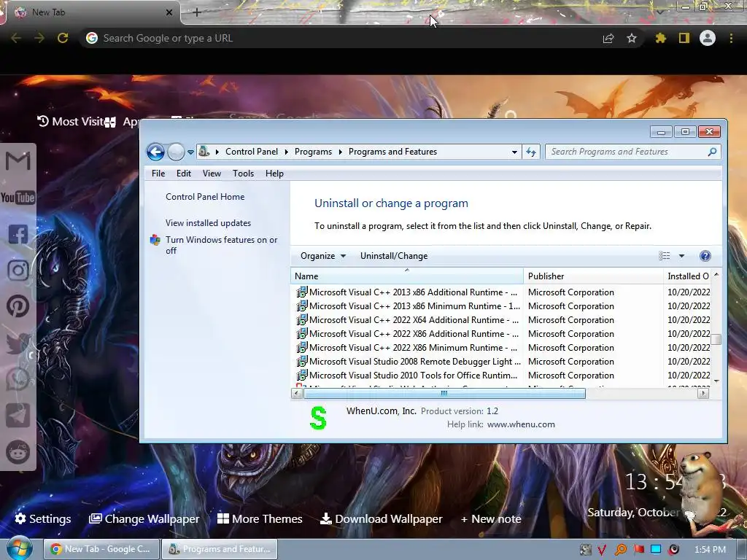Screen dimensions: 747x560
Task: Open the Pinterest sidebar shortcut
Action: [x=18, y=306]
